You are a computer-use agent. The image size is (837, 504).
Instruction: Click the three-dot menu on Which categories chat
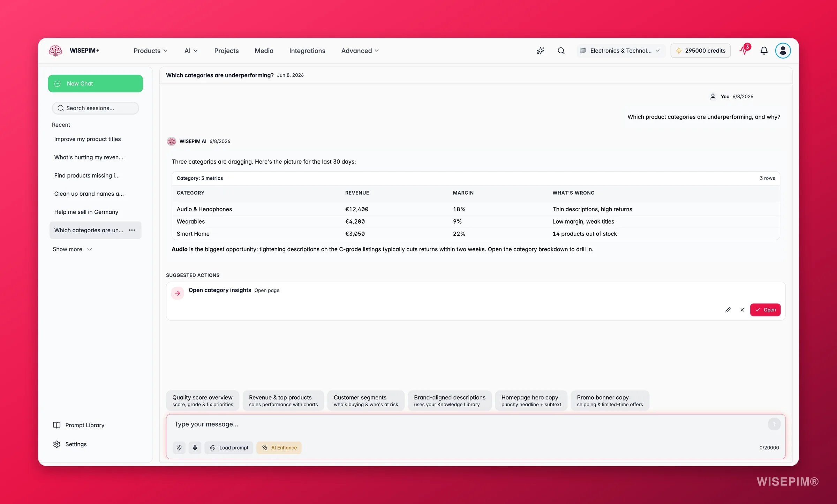click(x=132, y=230)
